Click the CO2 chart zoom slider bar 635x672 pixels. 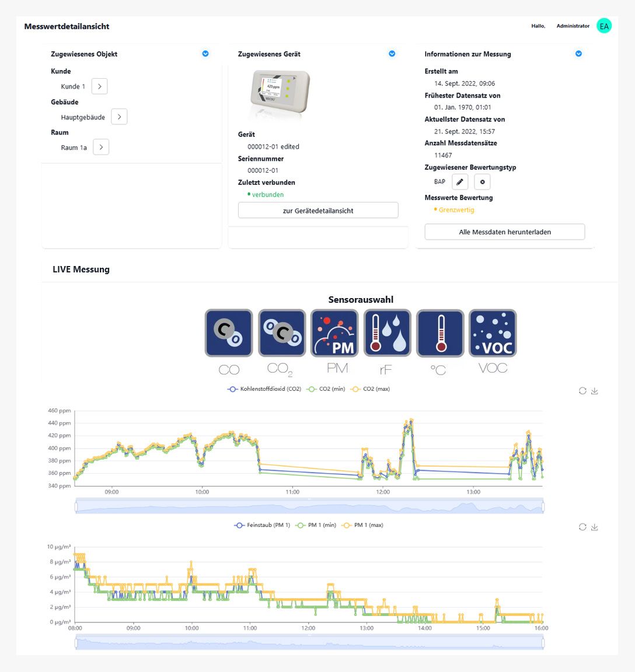point(309,506)
